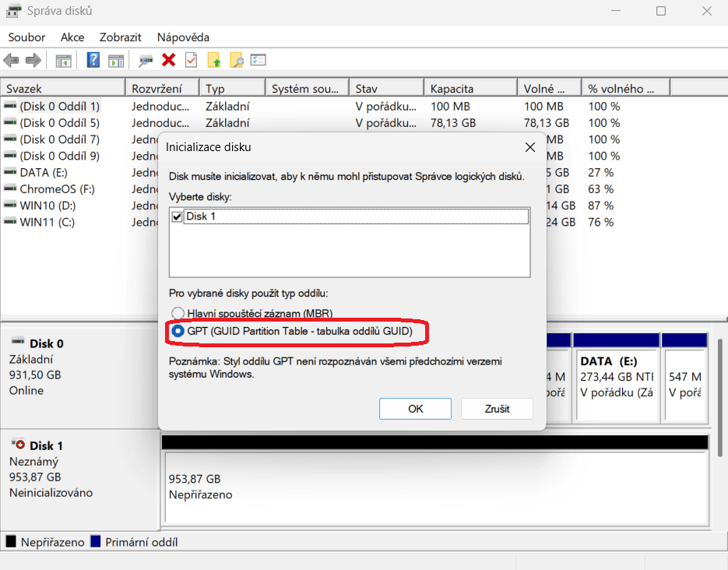Select the GPT partition table radio button
This screenshot has height=570, width=728.
(178, 331)
